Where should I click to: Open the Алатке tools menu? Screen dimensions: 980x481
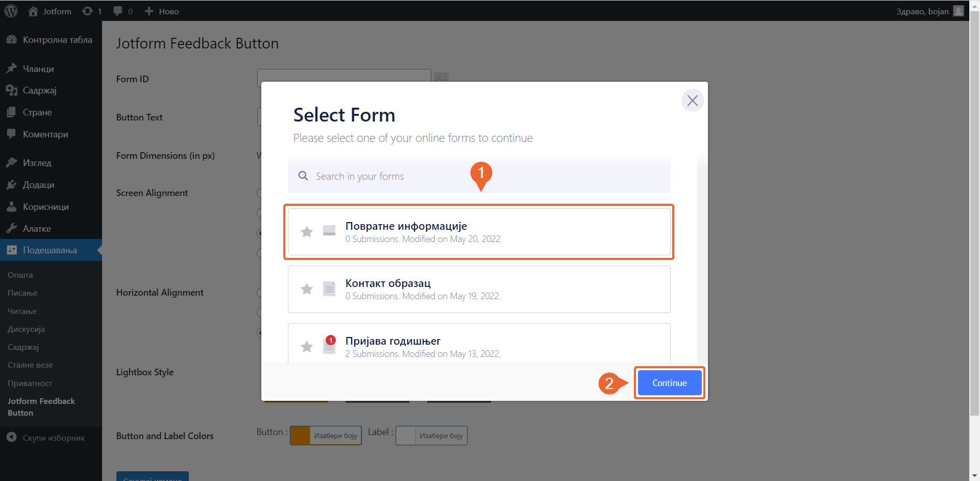point(37,229)
